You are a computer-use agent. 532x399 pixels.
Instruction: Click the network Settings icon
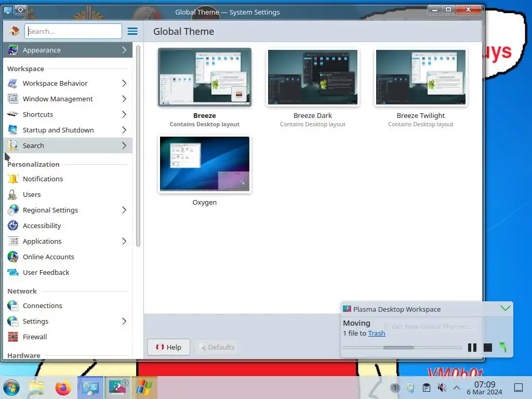[13, 321]
